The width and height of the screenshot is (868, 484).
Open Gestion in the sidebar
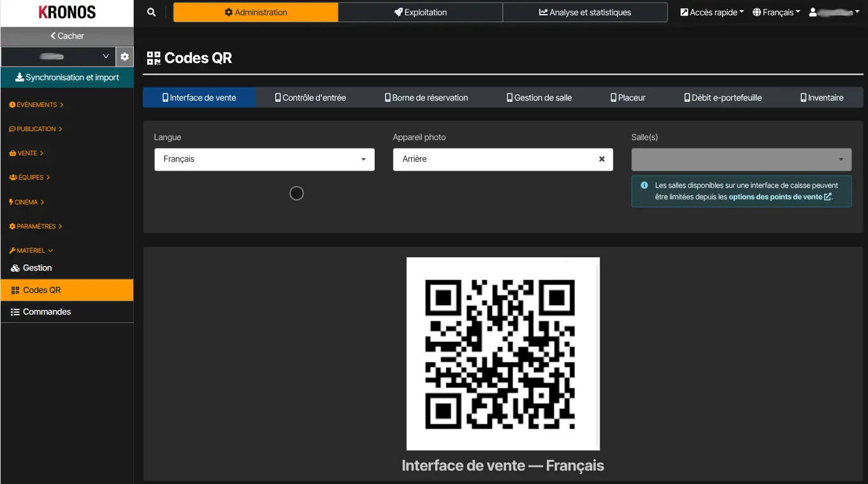(x=67, y=268)
